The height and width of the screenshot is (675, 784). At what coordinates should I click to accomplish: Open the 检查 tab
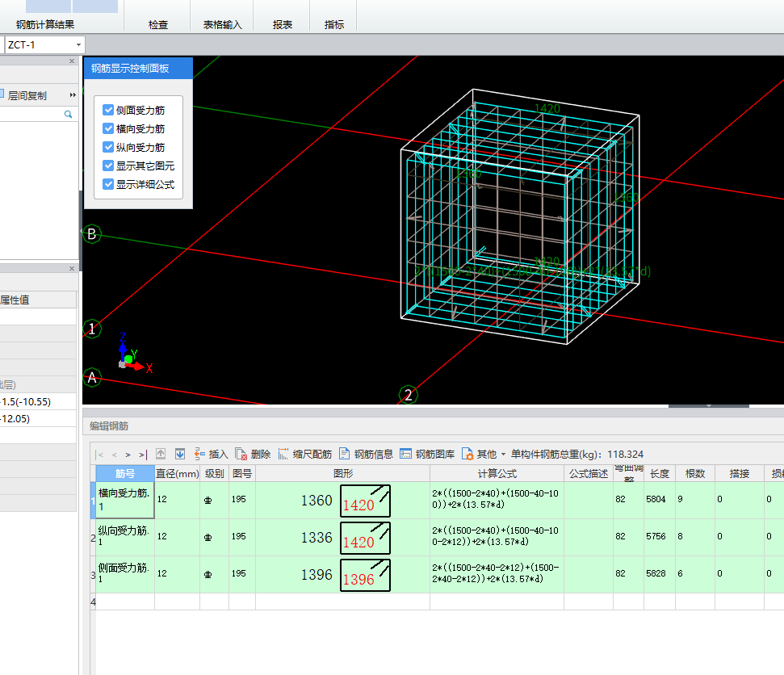[x=158, y=24]
